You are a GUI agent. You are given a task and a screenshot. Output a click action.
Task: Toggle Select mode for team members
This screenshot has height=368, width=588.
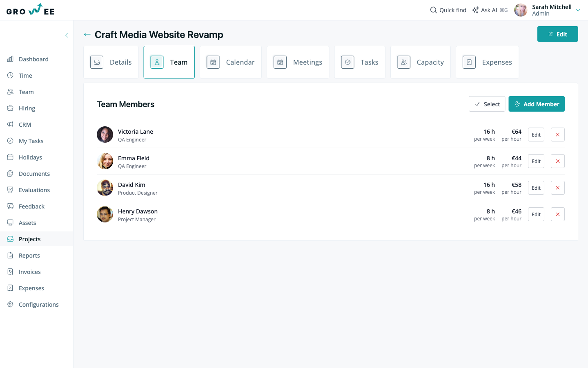487,104
